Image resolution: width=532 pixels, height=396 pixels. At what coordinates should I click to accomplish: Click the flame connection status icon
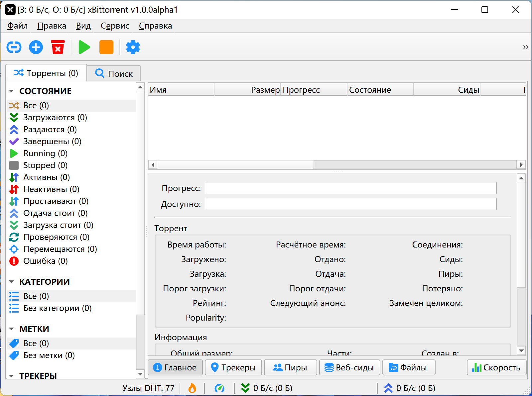[192, 388]
